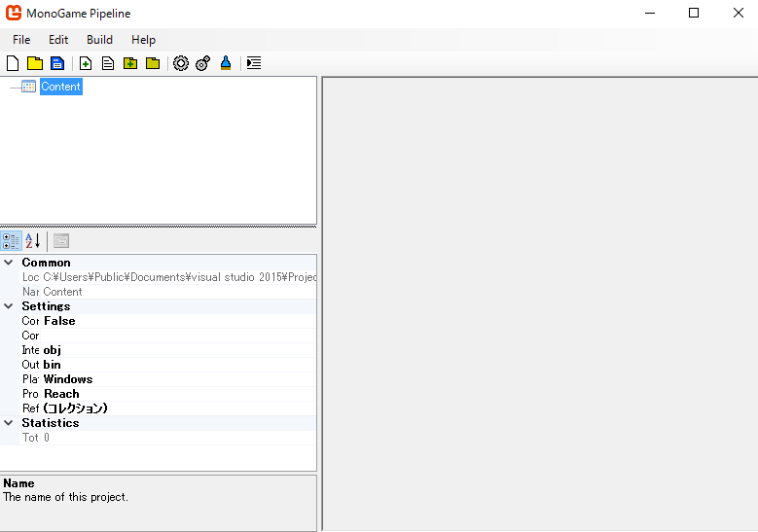Run Build with the single gear icon
The height and width of the screenshot is (532, 758).
pos(181,63)
